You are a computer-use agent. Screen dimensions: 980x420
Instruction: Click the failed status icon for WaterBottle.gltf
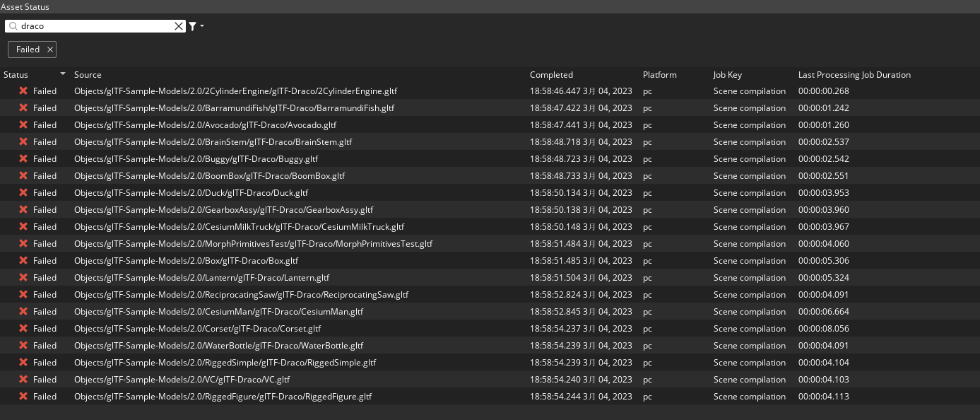23,345
